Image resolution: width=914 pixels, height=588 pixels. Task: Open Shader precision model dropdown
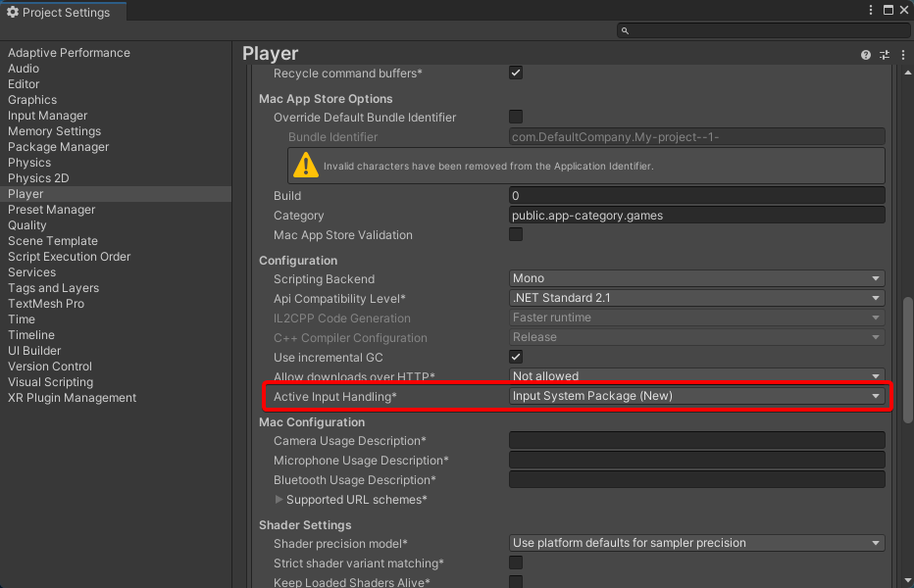pyautogui.click(x=696, y=543)
